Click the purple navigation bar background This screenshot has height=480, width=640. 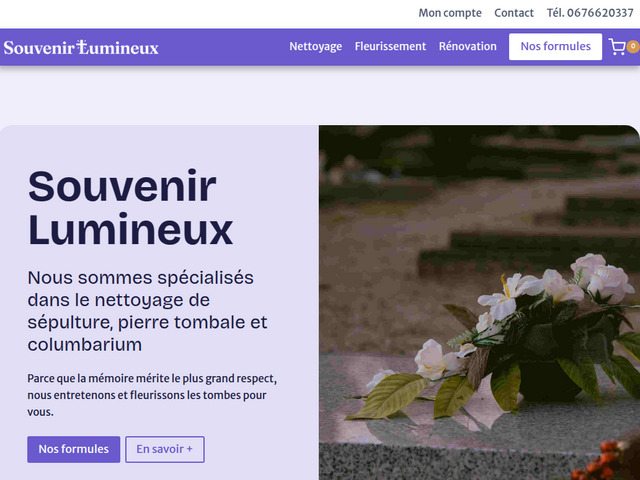tap(224, 47)
